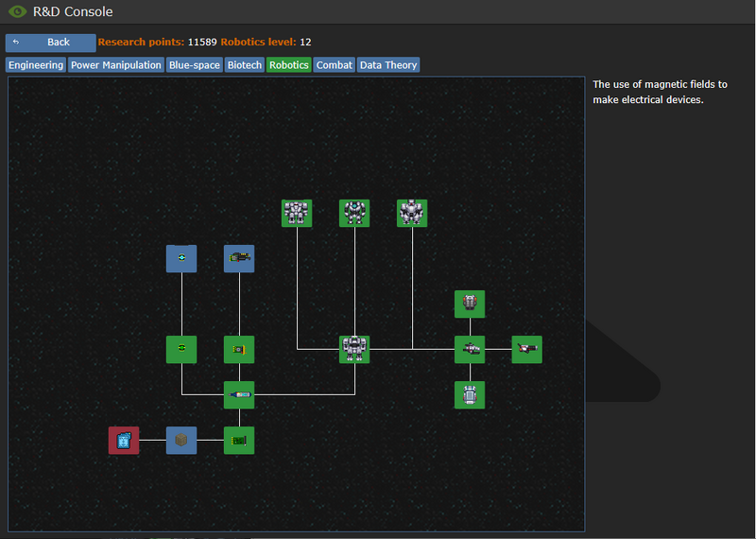Screen dimensions: 756x539
Task: Go to the Data Theory tab
Action: coord(387,65)
